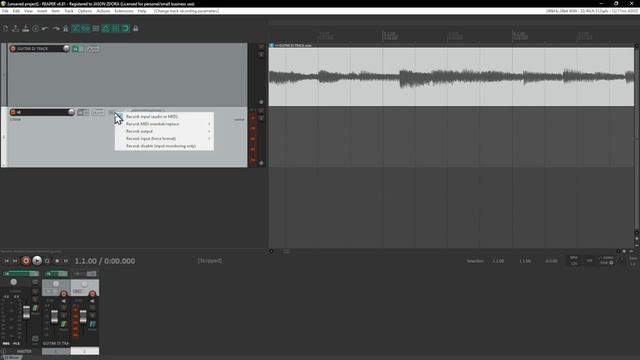Viewport: 640px width, 360px height.
Task: Disarm record on track 2
Action: [x=13, y=112]
